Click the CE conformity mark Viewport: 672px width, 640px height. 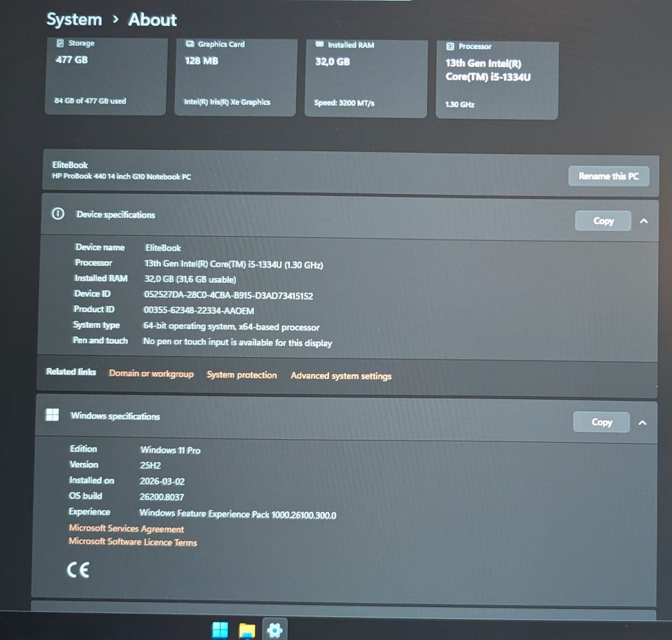[x=78, y=570]
